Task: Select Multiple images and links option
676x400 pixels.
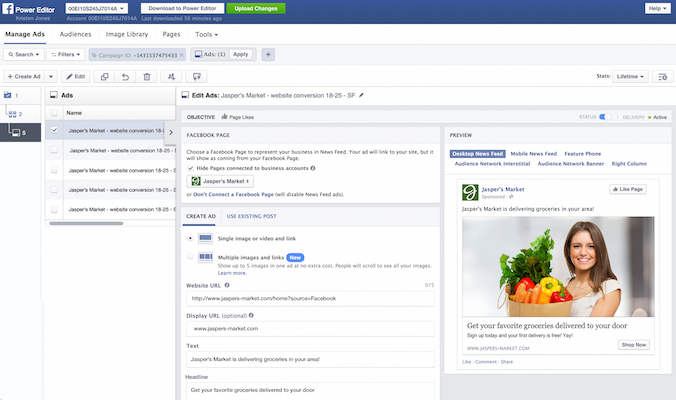Action: 190,256
